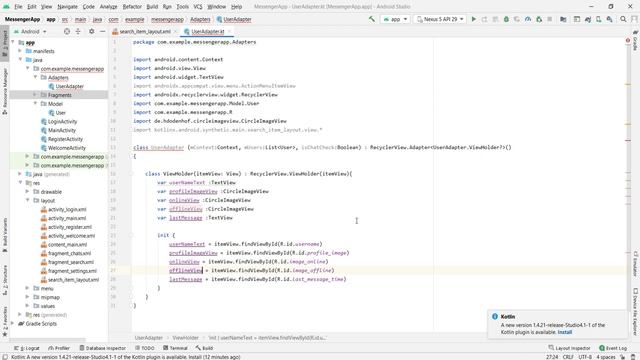This screenshot has width=640, height=360.
Task: Open the Nexus 5 API 29 device dropdown
Action: (440, 19)
